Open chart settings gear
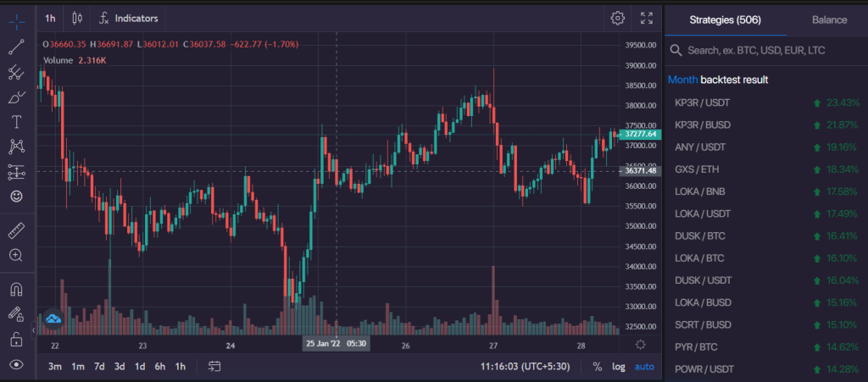This screenshot has height=382, width=868. 617,19
